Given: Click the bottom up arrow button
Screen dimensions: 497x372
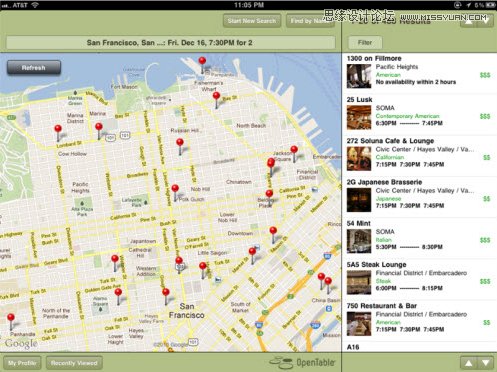Looking at the screenshot, I should click(468, 363).
